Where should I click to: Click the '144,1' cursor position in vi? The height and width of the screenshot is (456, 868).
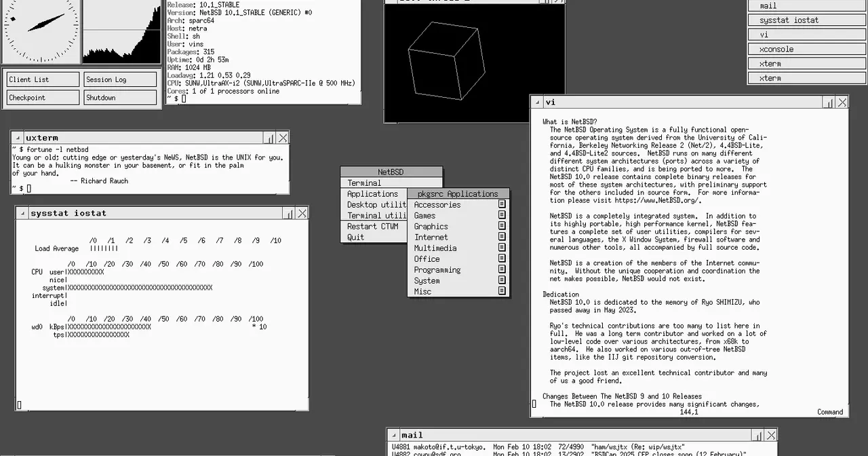688,412
